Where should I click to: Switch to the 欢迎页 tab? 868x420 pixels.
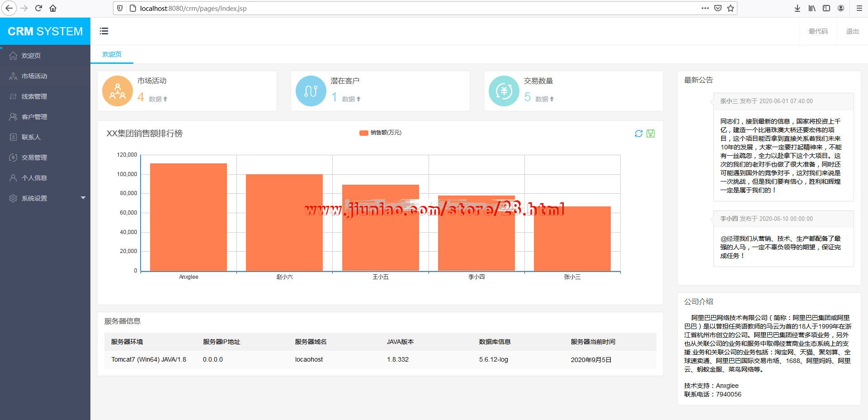pos(112,54)
